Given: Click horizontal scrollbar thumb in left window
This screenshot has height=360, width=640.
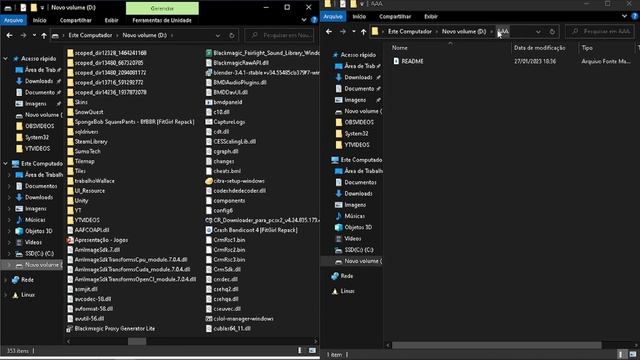Looking at the screenshot, I should 137,341.
